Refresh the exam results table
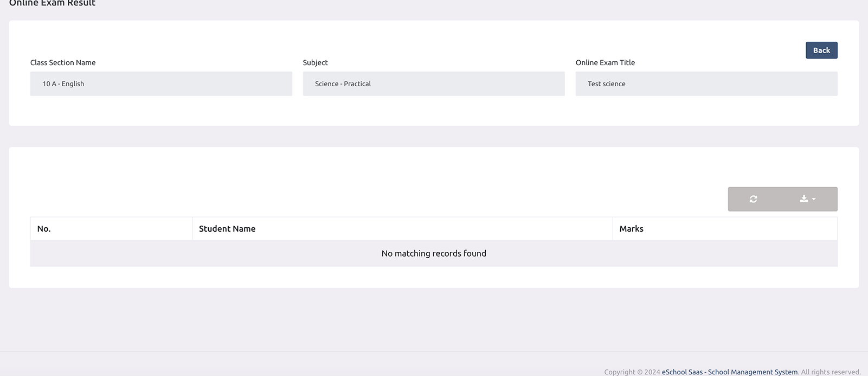868x376 pixels. point(753,199)
